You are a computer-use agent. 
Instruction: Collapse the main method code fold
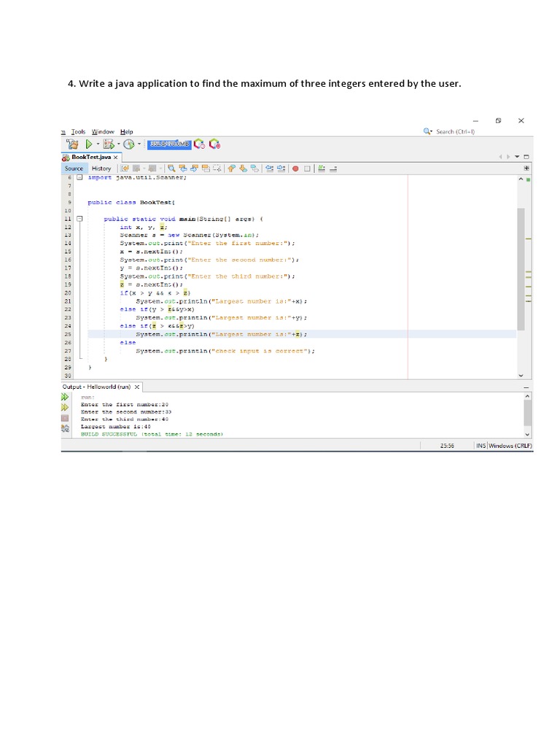(79, 218)
